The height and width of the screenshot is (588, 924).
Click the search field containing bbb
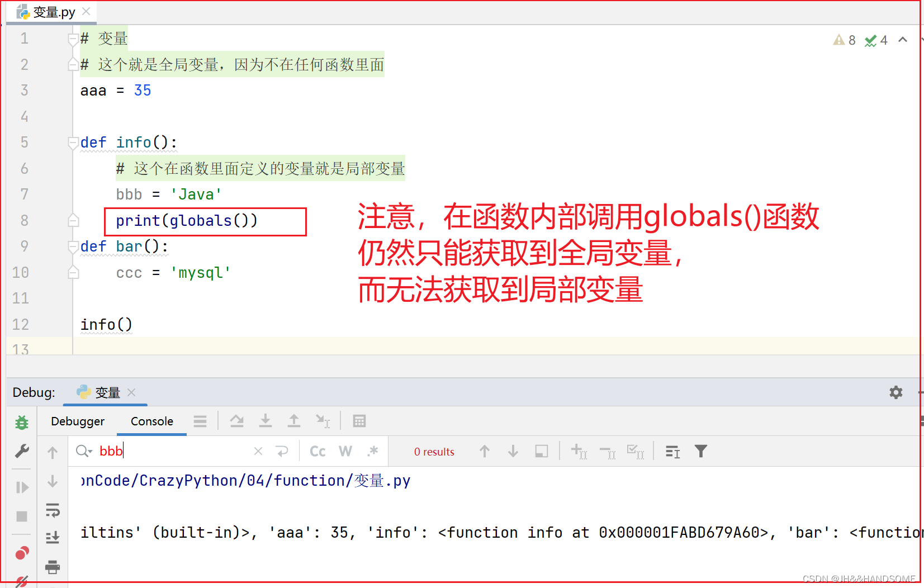click(x=173, y=451)
